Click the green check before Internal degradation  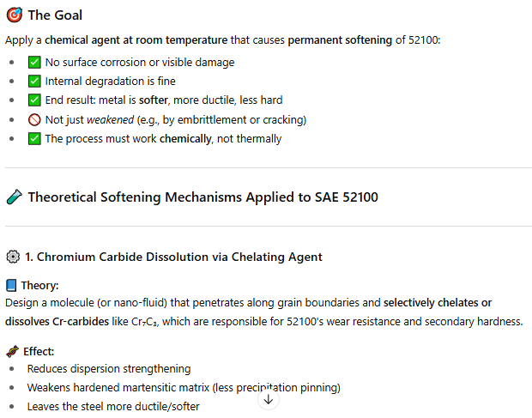tap(34, 82)
